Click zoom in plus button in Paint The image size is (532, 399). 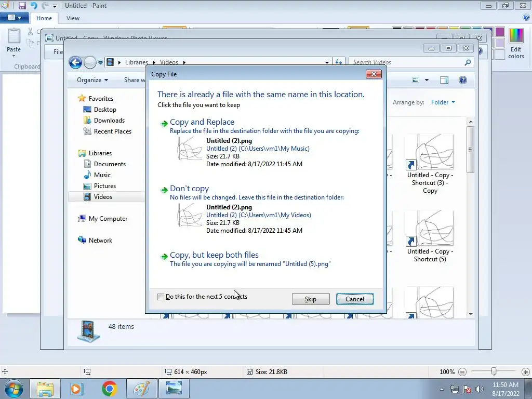coord(526,372)
